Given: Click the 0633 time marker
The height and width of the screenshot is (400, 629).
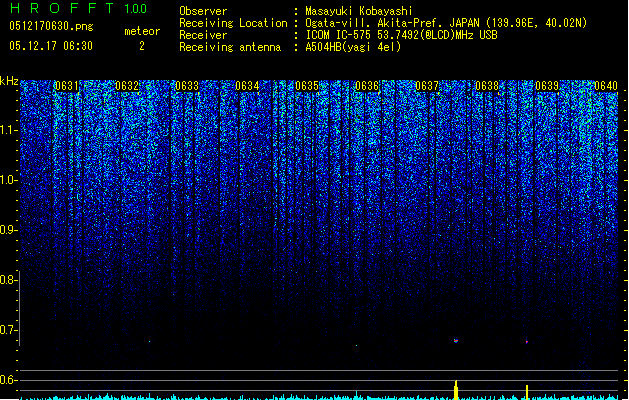Looking at the screenshot, I should (x=187, y=86).
